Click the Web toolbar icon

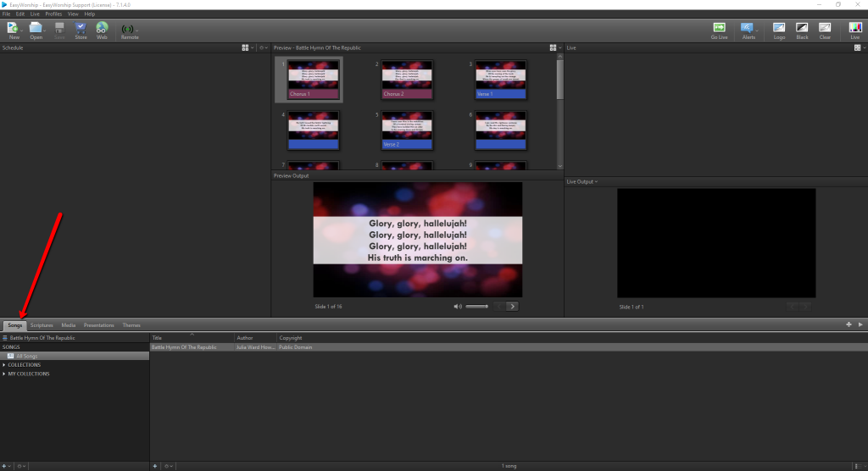click(x=102, y=30)
